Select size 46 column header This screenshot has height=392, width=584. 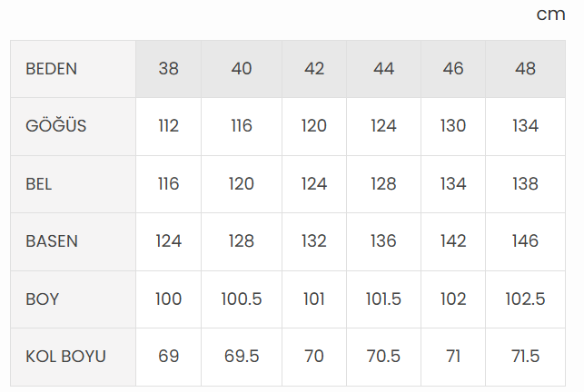click(x=453, y=69)
